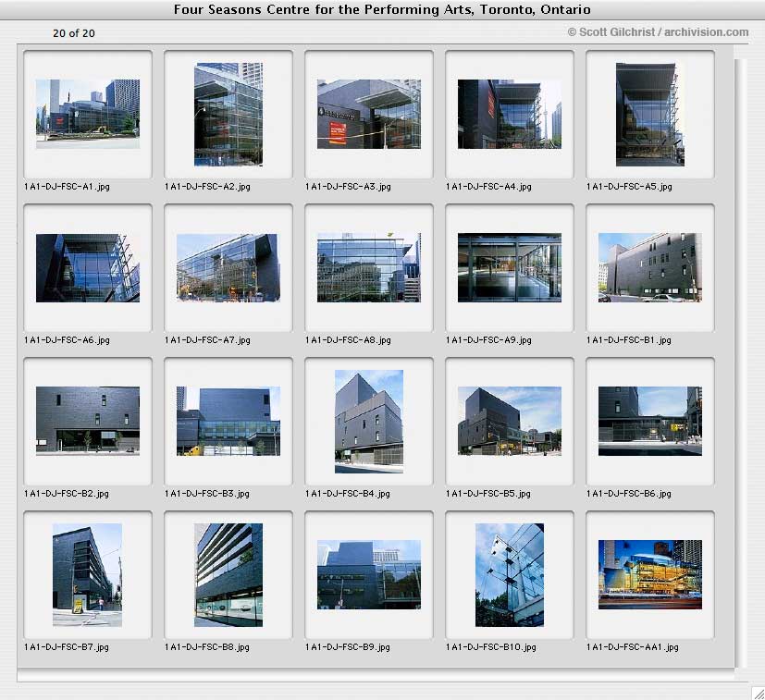Open the 1A1-DJ-FSC-B2.jpg thumbnail
The height and width of the screenshot is (700, 765).
[x=88, y=421]
